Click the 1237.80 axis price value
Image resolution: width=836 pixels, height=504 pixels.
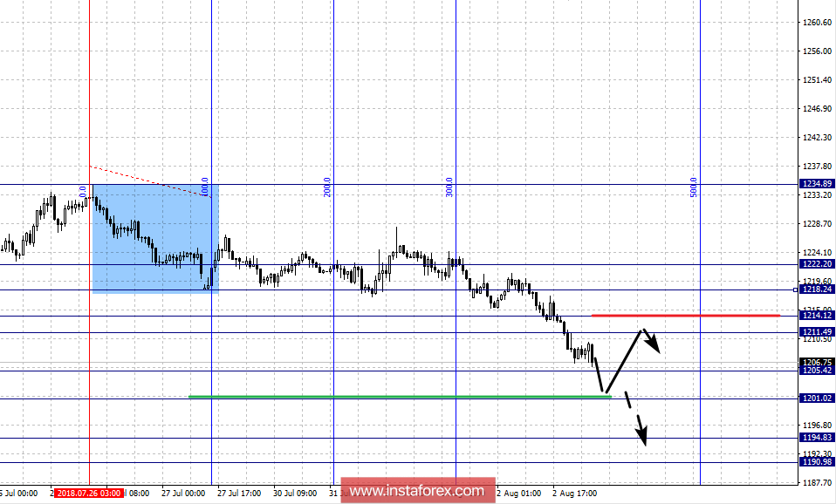[818, 167]
